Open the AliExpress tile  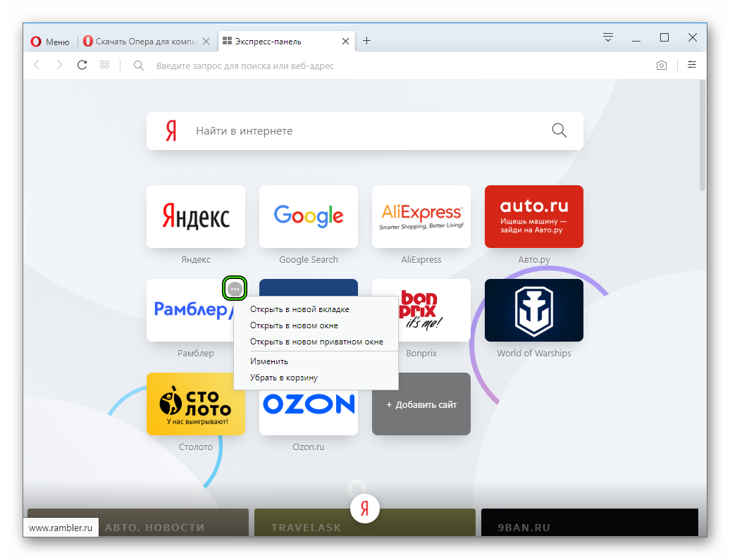click(421, 216)
